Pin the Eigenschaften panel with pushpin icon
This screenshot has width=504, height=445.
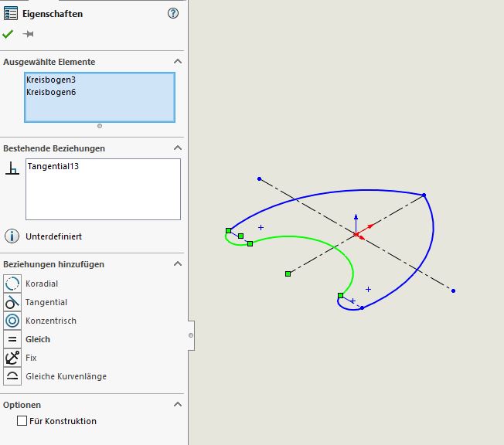[x=29, y=34]
